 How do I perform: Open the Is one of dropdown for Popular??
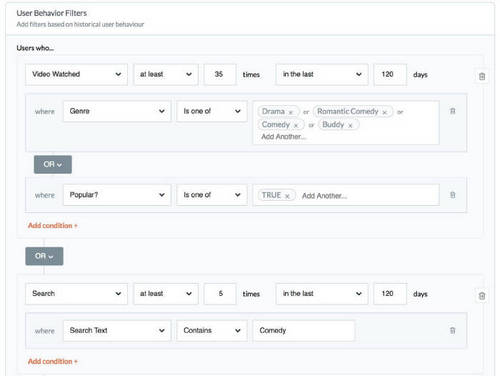[212, 195]
